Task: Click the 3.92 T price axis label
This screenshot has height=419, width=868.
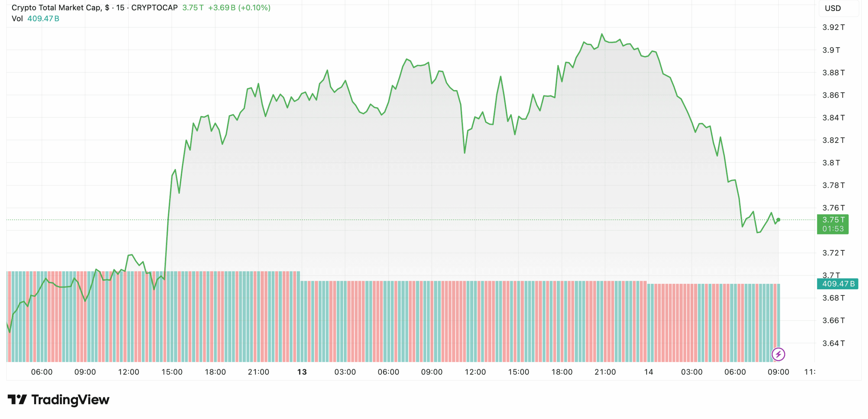Action: pos(833,27)
